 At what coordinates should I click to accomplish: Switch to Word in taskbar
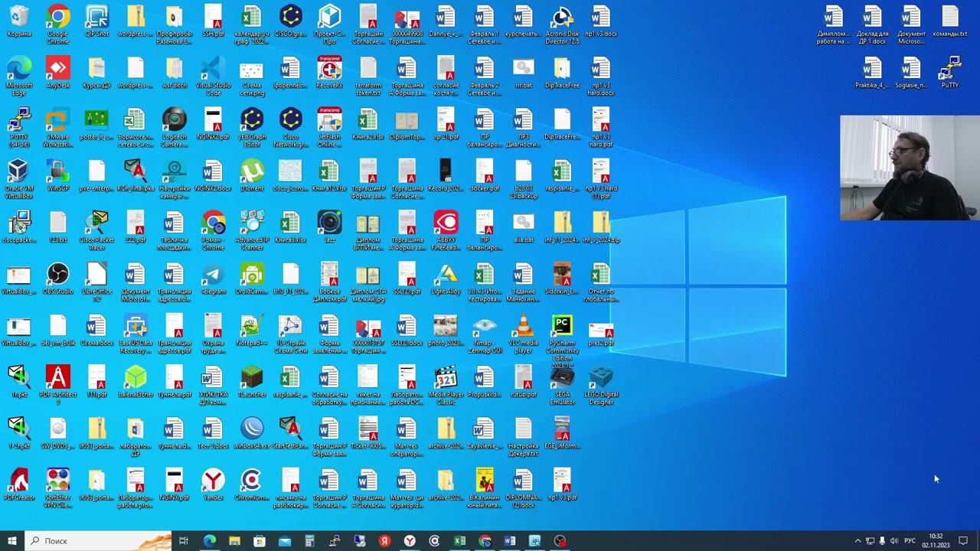coord(510,541)
